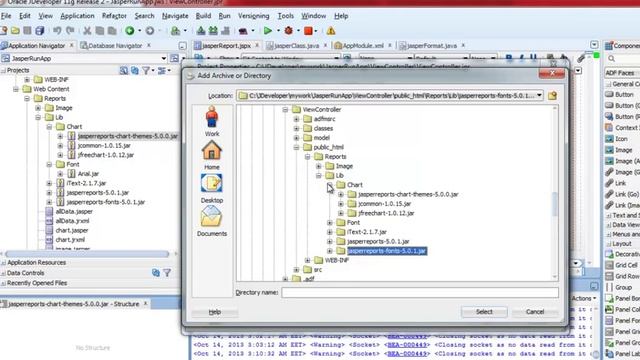
Task: Click the Undo toolbar icon
Action: click(x=57, y=31)
